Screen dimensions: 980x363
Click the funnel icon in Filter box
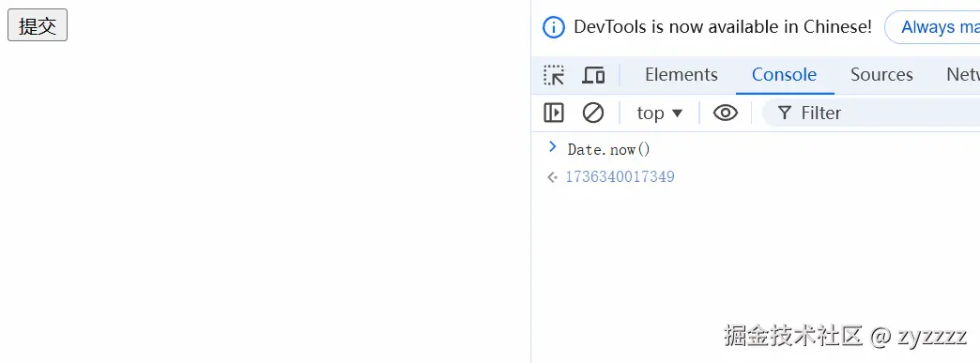(785, 113)
